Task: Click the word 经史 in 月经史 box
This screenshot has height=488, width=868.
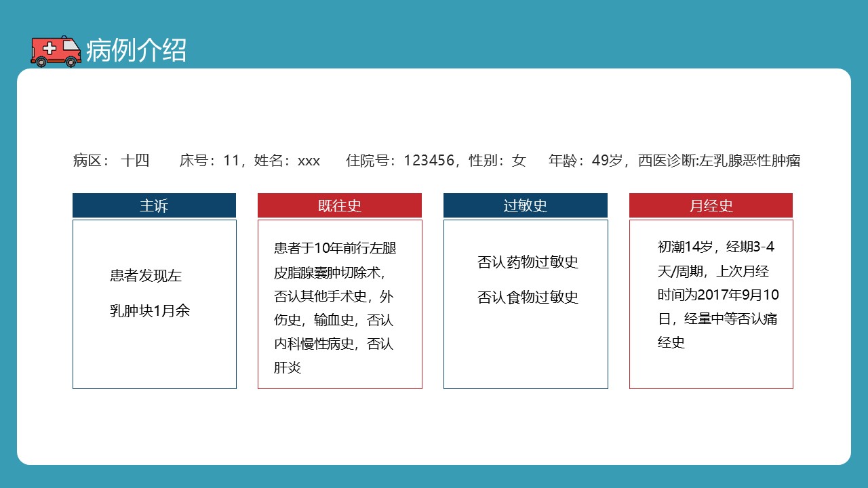Action: (671, 342)
